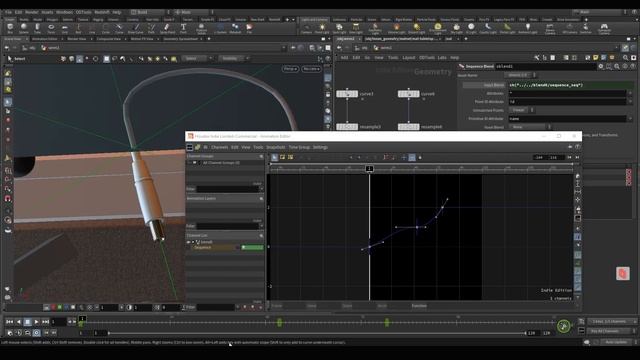Select the Spray Paint shelf tool
The image size is (640, 360).
[167, 28]
